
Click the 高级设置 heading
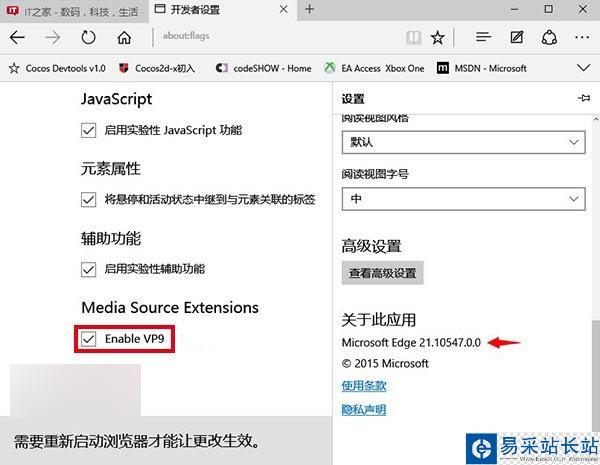pyautogui.click(x=371, y=246)
